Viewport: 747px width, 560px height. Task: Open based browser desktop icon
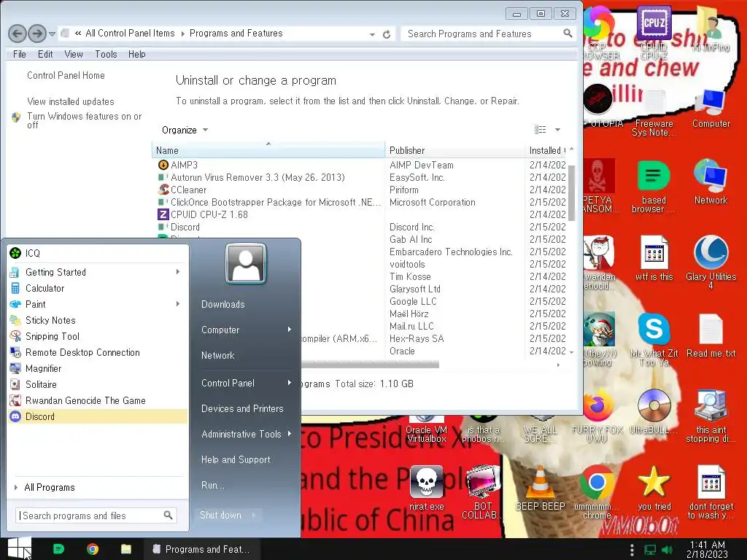click(654, 186)
